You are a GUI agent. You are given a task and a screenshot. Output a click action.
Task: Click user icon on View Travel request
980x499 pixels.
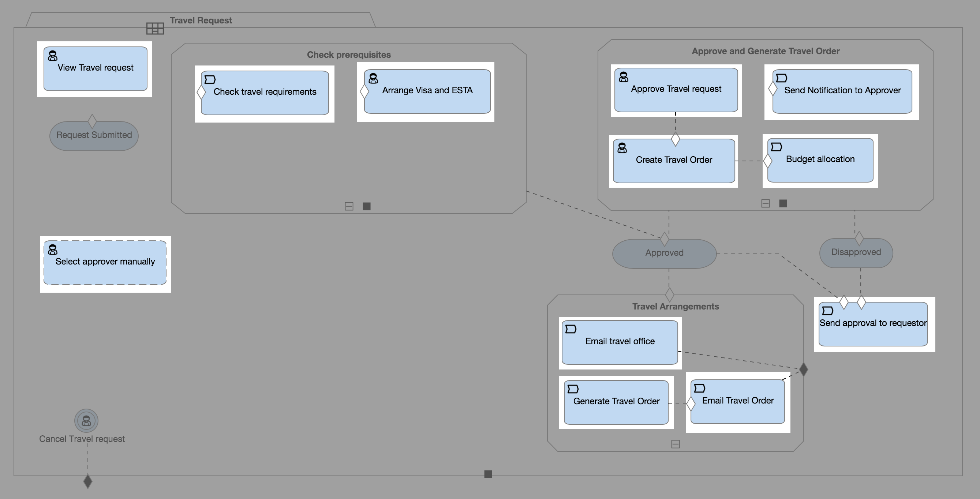[x=53, y=56]
